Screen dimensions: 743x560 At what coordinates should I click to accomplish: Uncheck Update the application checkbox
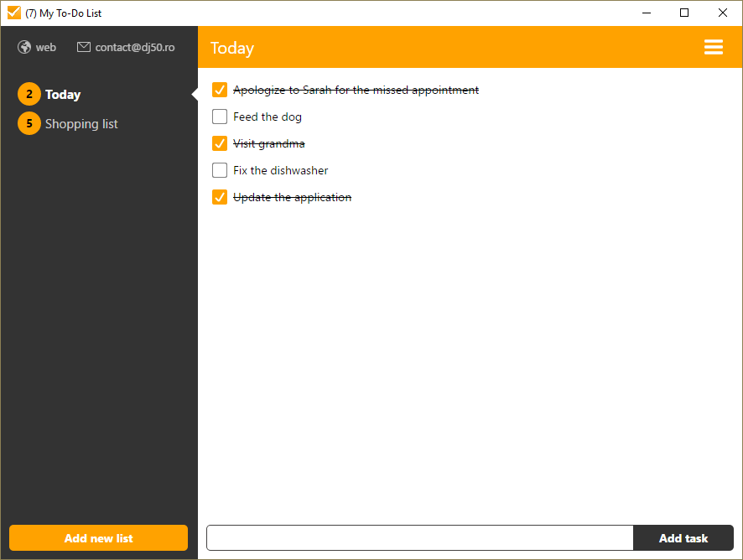(220, 197)
